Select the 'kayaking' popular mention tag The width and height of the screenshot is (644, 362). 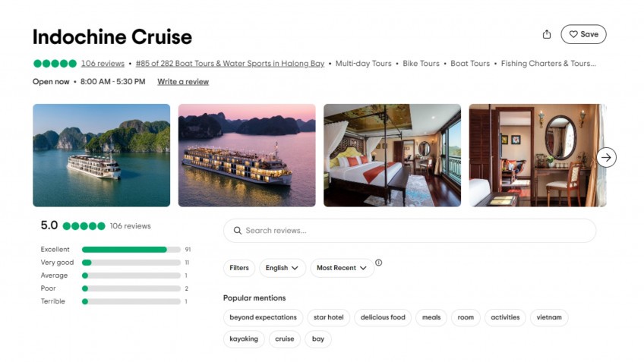(244, 338)
